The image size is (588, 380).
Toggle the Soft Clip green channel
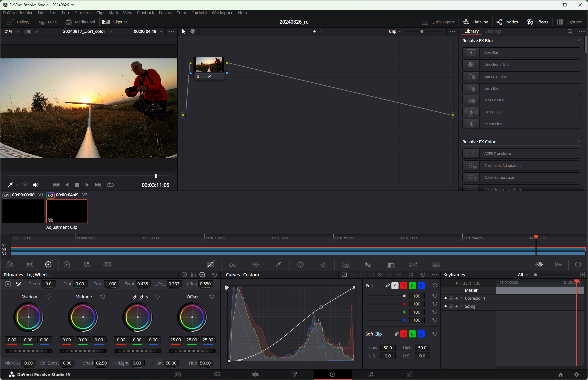(x=412, y=334)
